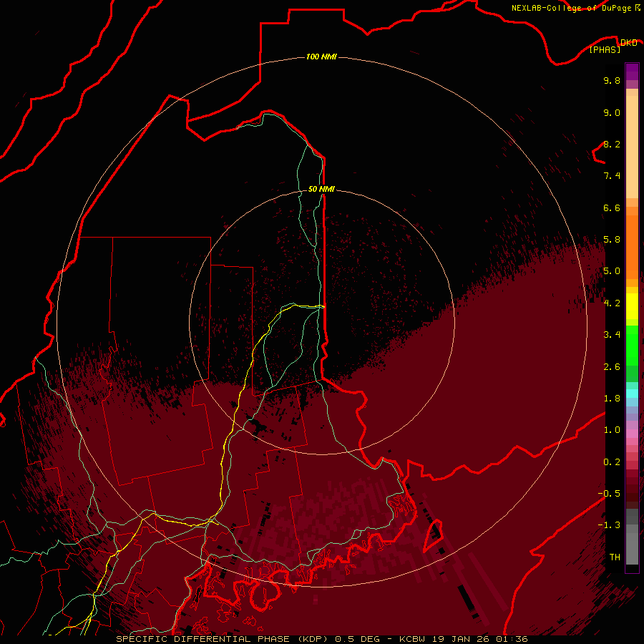Click the 5.0 color scale value
Viewport: 644px width, 644px height.
(612, 271)
